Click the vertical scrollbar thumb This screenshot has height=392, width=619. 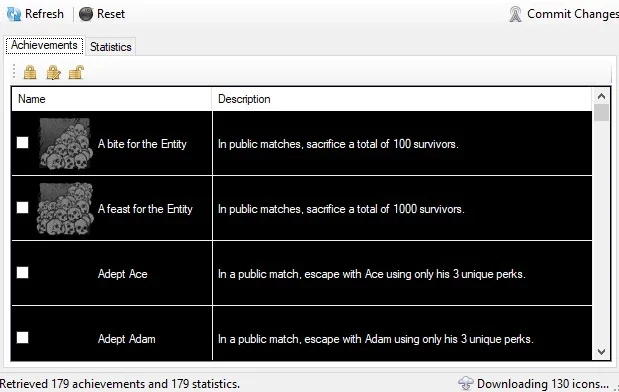[x=601, y=113]
